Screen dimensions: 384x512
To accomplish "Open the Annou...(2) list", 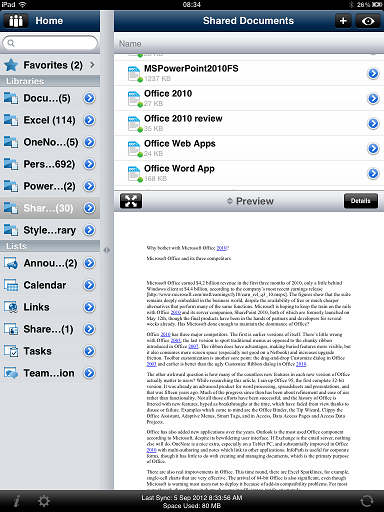I will click(x=50, y=263).
